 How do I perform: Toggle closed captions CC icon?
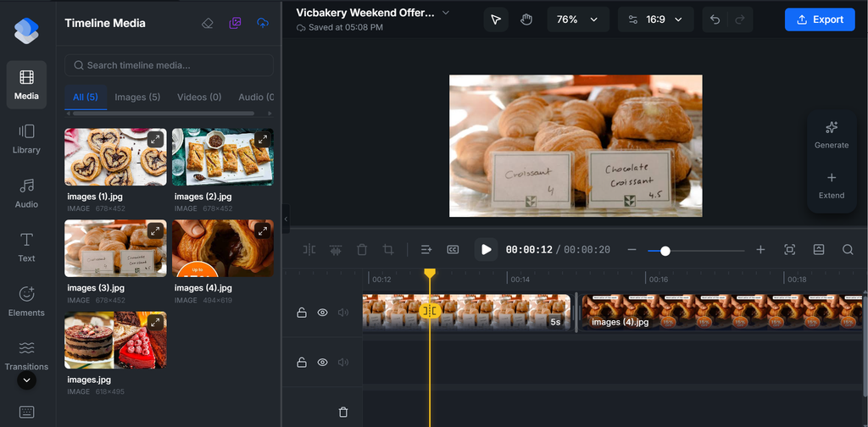pyautogui.click(x=453, y=250)
